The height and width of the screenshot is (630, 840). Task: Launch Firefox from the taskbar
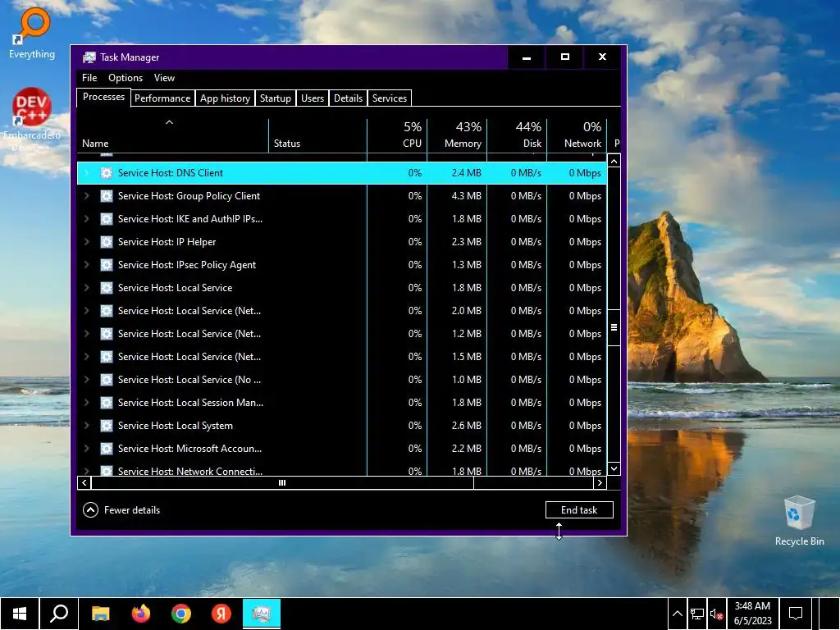141,614
